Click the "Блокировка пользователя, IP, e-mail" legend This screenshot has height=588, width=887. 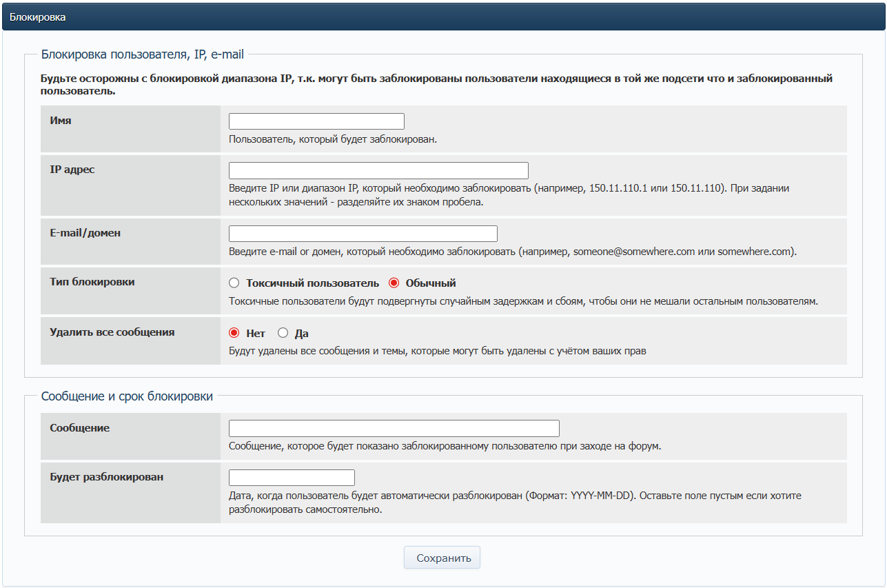click(x=142, y=54)
